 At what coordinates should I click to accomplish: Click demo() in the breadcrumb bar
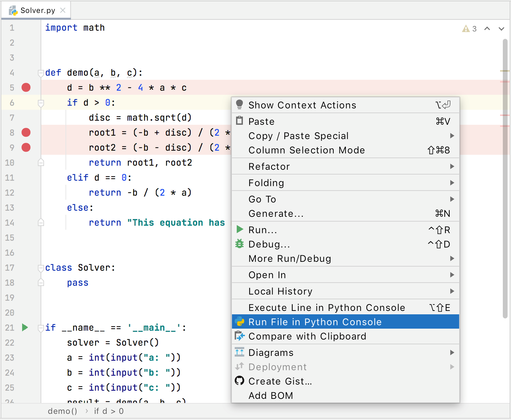tap(63, 411)
